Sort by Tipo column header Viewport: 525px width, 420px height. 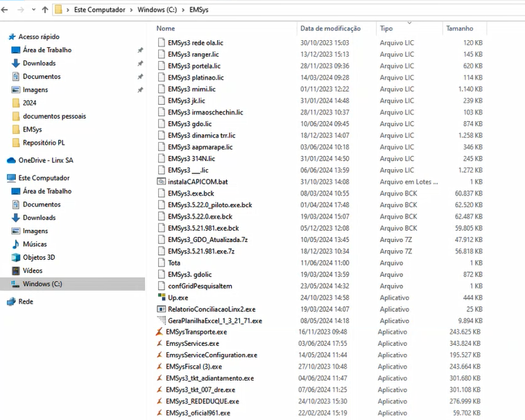click(x=386, y=28)
